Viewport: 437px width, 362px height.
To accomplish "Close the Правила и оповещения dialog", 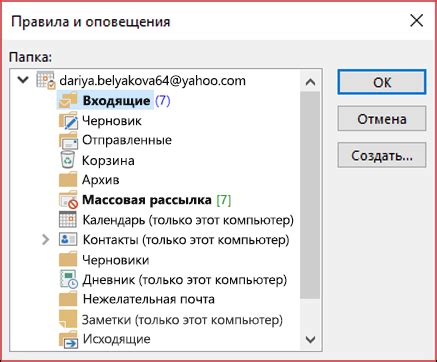I will tap(416, 21).
